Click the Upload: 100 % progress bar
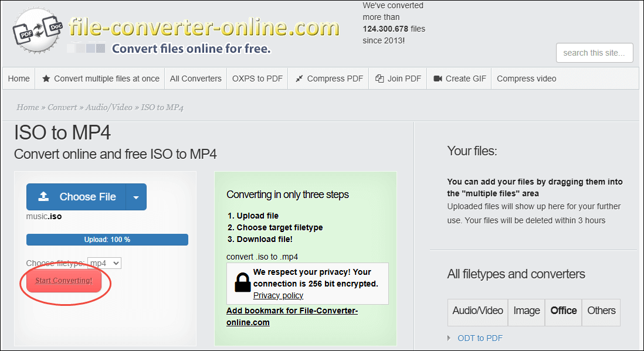Image resolution: width=644 pixels, height=351 pixels. (x=107, y=240)
